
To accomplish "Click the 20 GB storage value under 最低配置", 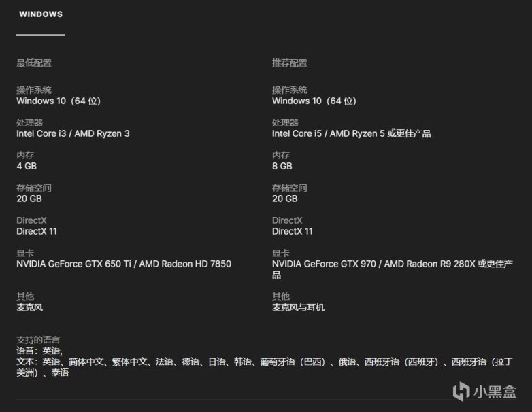I will (29, 199).
